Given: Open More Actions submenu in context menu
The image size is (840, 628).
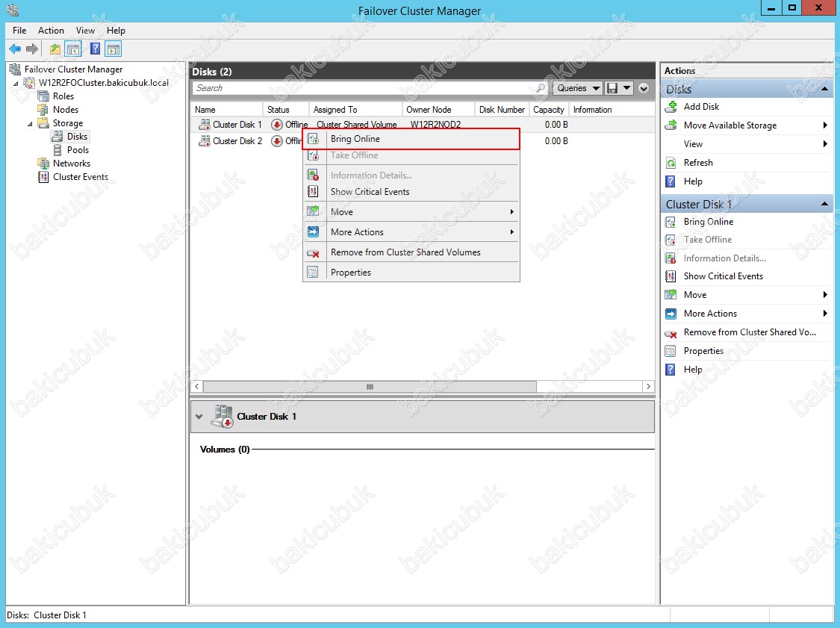Looking at the screenshot, I should 411,232.
